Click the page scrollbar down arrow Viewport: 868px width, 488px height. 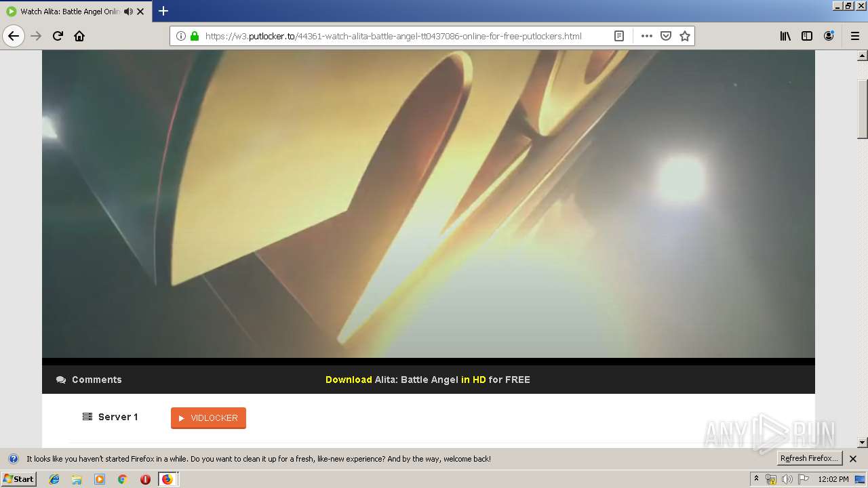tap(863, 443)
